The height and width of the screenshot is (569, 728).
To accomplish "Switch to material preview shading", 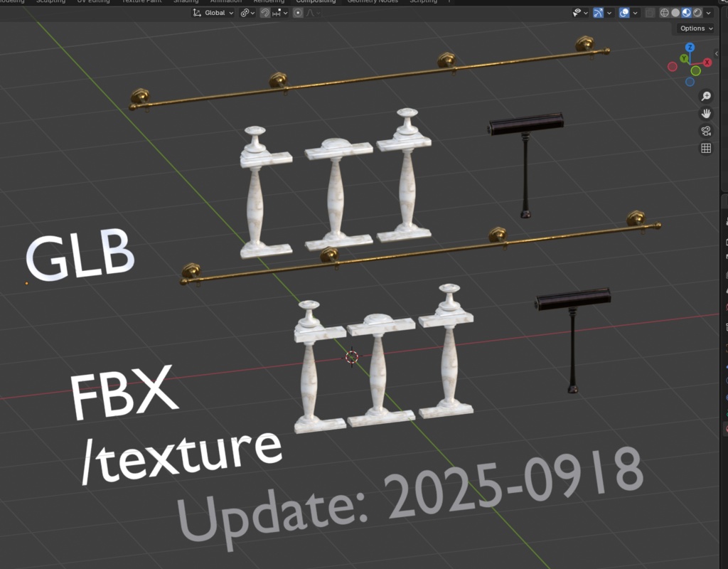I will 686,13.
